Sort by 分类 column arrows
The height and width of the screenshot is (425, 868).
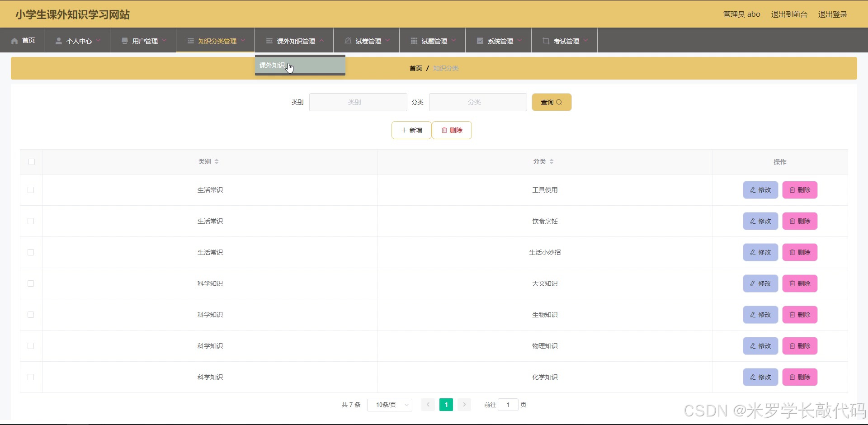(x=552, y=161)
